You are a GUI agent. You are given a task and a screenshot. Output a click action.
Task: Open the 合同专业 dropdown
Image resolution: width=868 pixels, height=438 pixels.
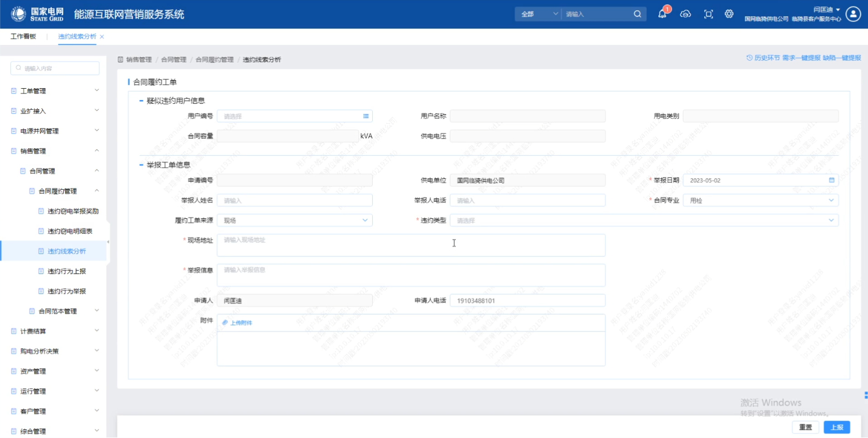[831, 200]
